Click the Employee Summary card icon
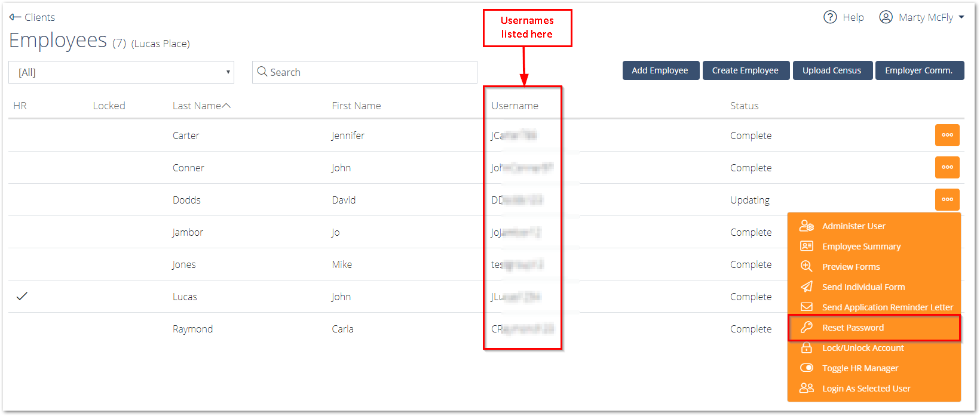Screen dimensions: 980x416 pos(807,246)
